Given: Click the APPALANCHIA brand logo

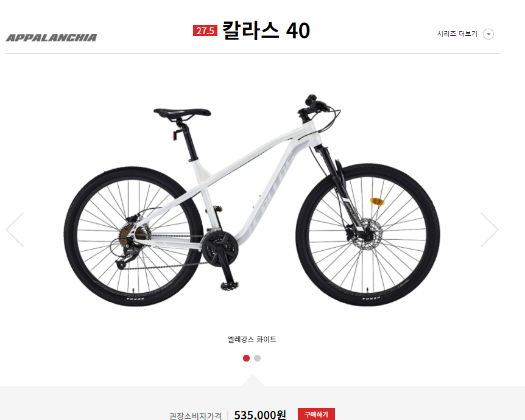Looking at the screenshot, I should (51, 38).
